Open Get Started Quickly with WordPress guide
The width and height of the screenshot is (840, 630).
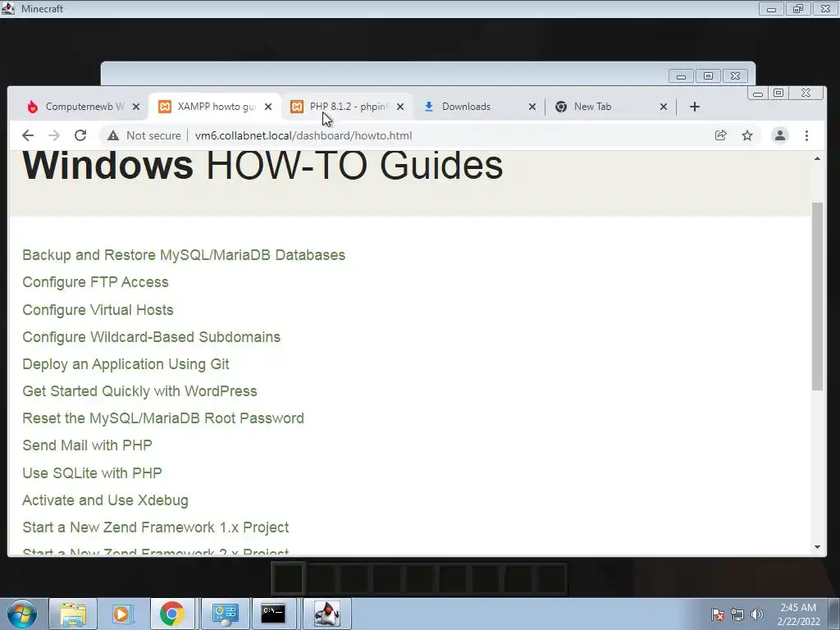[139, 391]
